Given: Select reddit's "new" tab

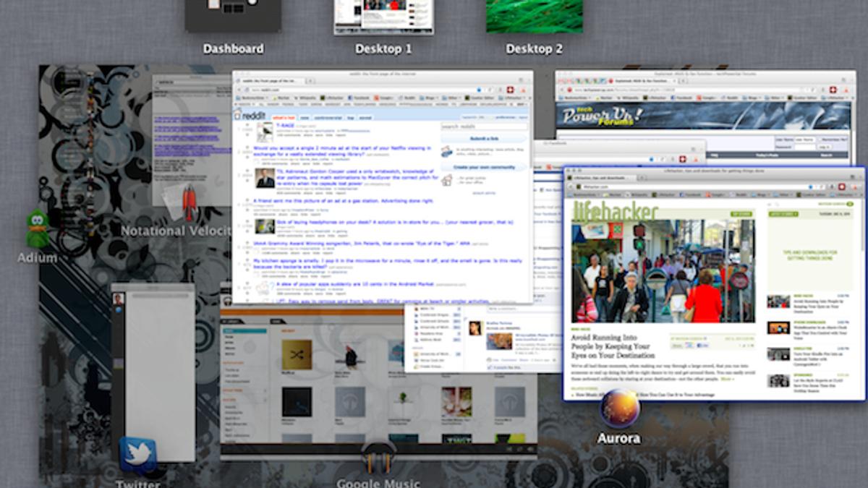Looking at the screenshot, I should [305, 117].
